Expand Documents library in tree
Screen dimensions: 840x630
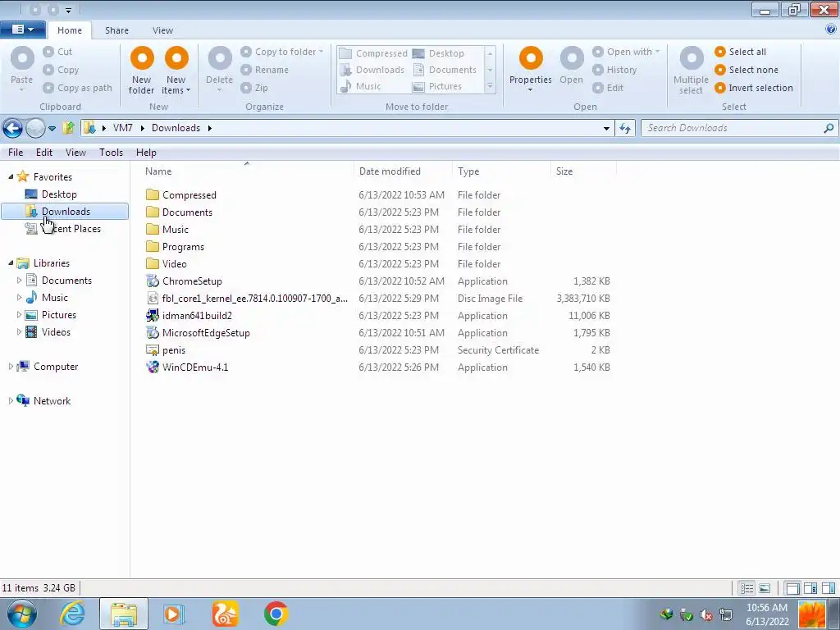tap(20, 281)
